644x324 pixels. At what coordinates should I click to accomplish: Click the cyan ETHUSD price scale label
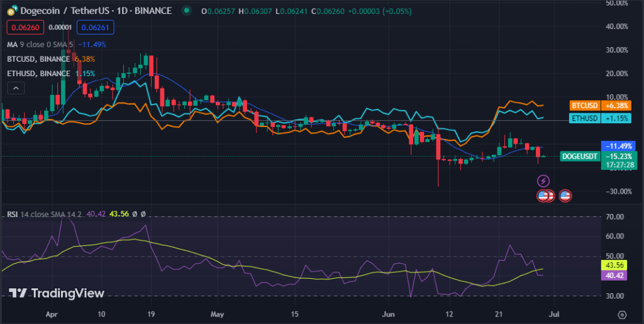pos(586,118)
